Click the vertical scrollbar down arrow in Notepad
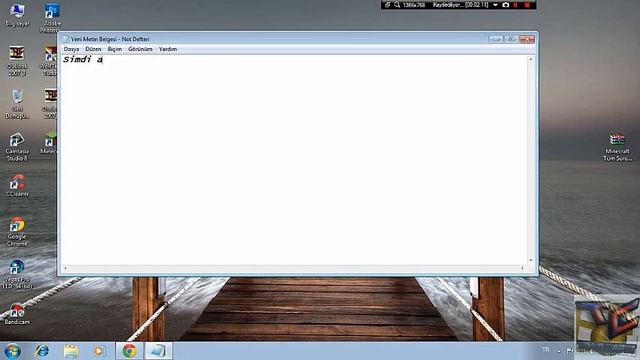This screenshot has height=360, width=640. (531, 260)
